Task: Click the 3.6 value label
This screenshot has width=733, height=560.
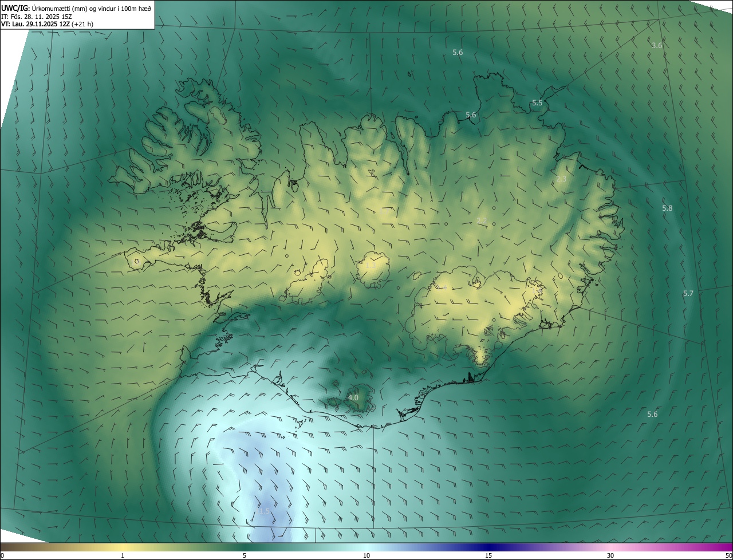Action: [x=657, y=45]
